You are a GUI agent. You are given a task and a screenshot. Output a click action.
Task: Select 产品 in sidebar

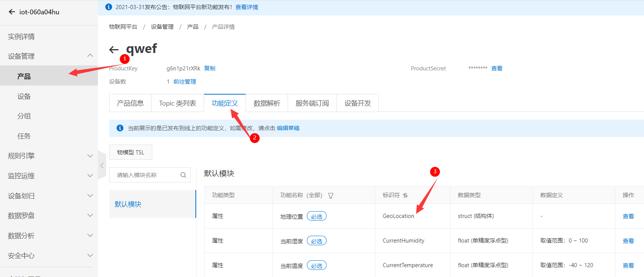click(49, 76)
